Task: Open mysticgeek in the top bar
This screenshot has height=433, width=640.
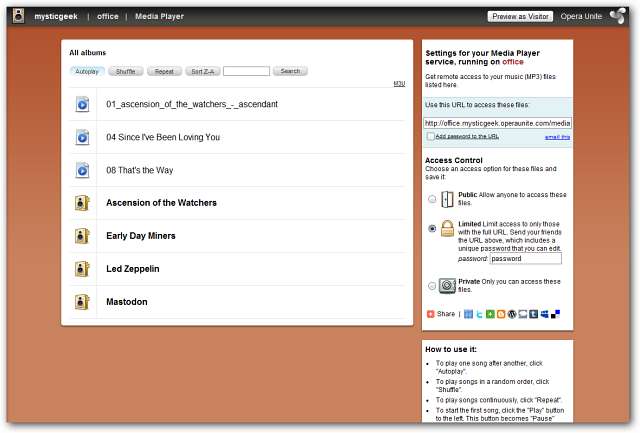Action: [56, 16]
